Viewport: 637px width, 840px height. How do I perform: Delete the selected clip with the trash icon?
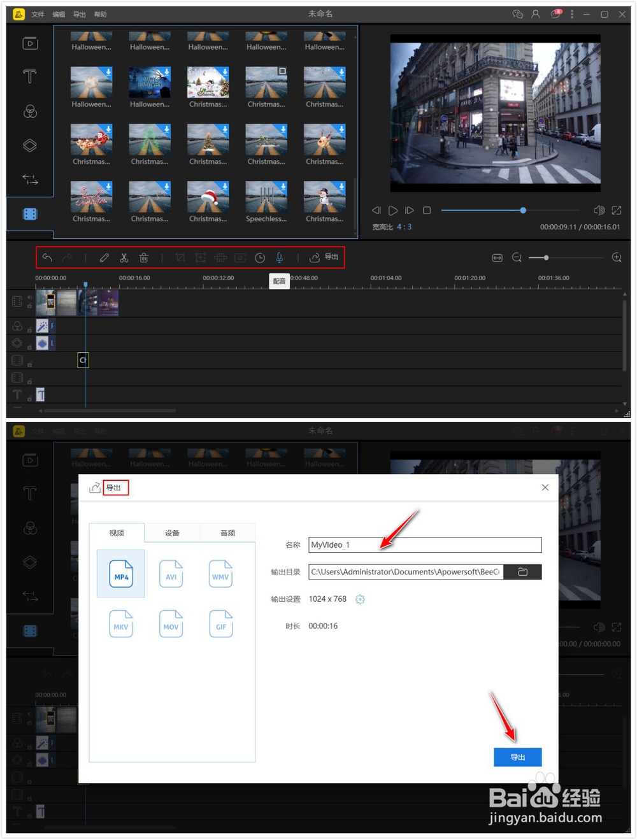tap(144, 257)
